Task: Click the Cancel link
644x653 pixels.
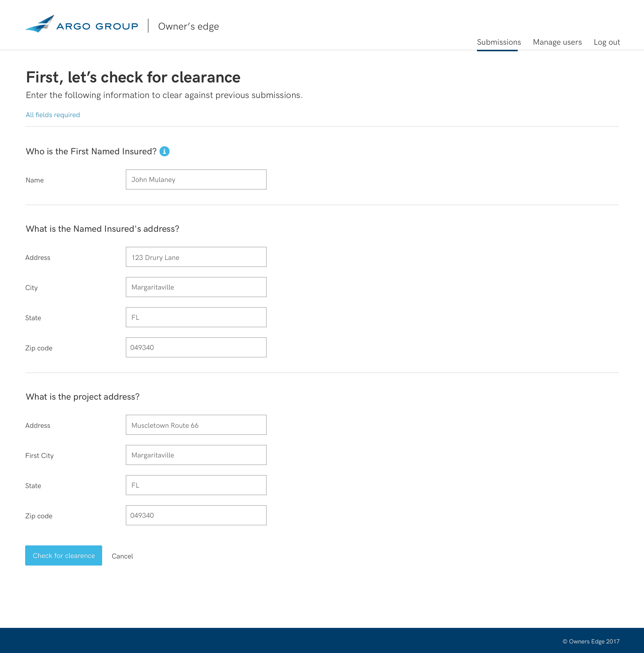Action: [x=122, y=556]
